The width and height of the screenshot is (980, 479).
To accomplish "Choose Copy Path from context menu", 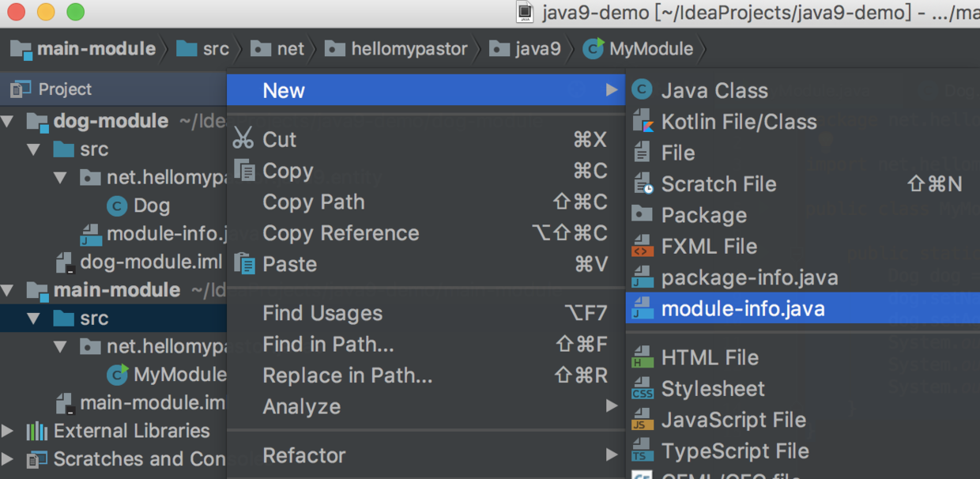I will coord(313,202).
